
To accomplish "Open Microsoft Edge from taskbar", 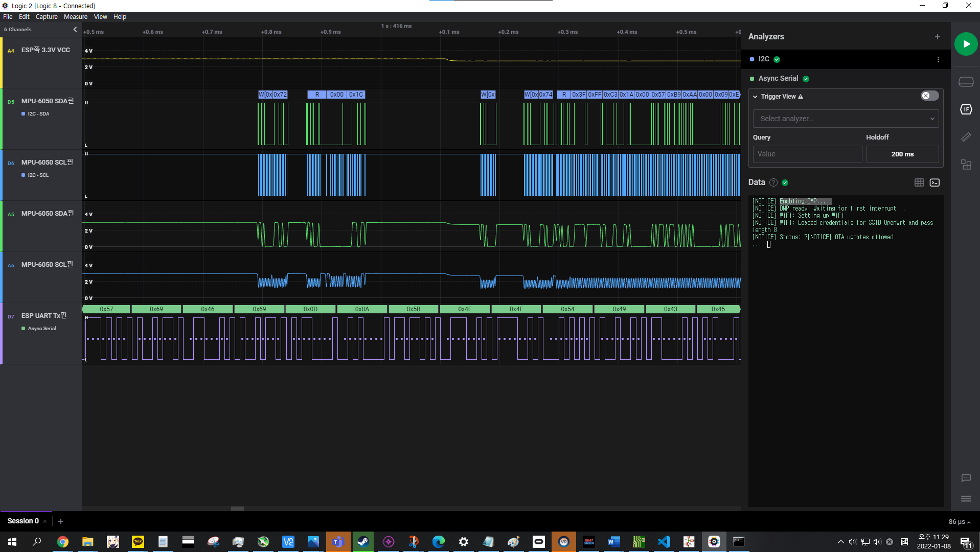I will tap(438, 542).
